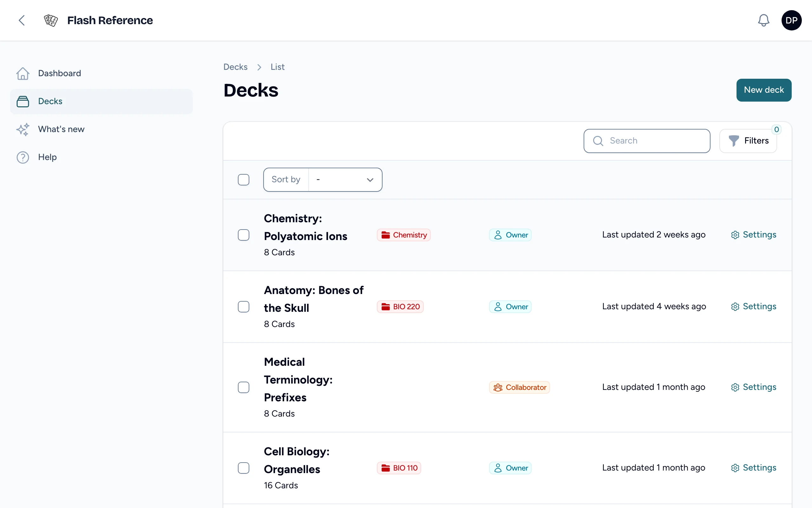
Task: Click gear icon in Anatomy deck row
Action: (x=735, y=307)
